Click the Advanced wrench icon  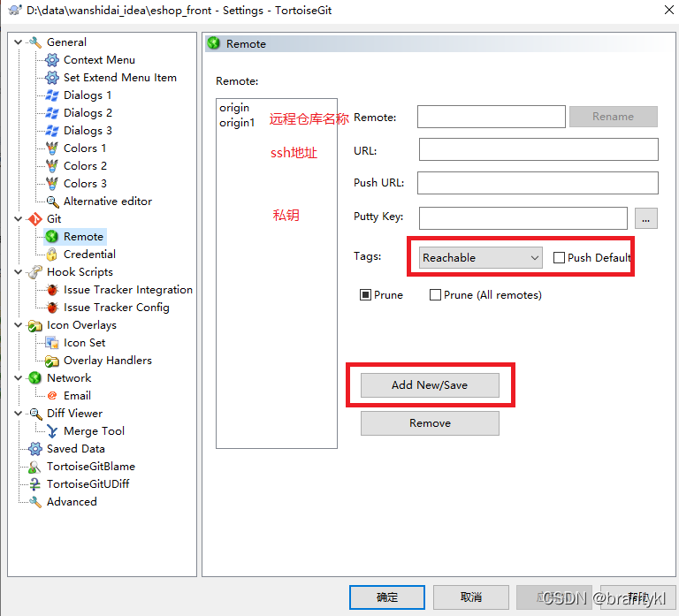click(x=35, y=502)
